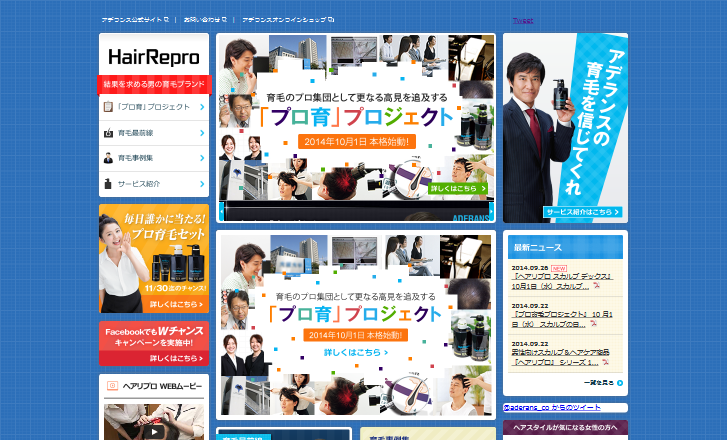Click the 最新ニュース header
Screen dimensions: 727x440
pos(565,247)
